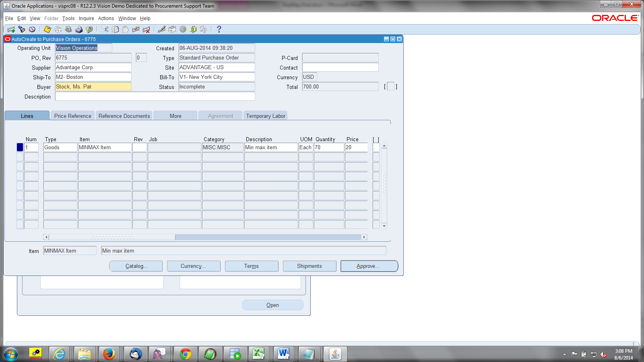Click the Windows Start button
644x362 pixels.
pyautogui.click(x=11, y=354)
